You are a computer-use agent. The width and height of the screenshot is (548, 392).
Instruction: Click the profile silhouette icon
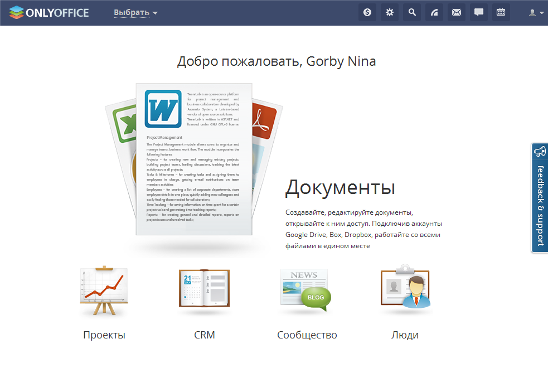pyautogui.click(x=531, y=12)
